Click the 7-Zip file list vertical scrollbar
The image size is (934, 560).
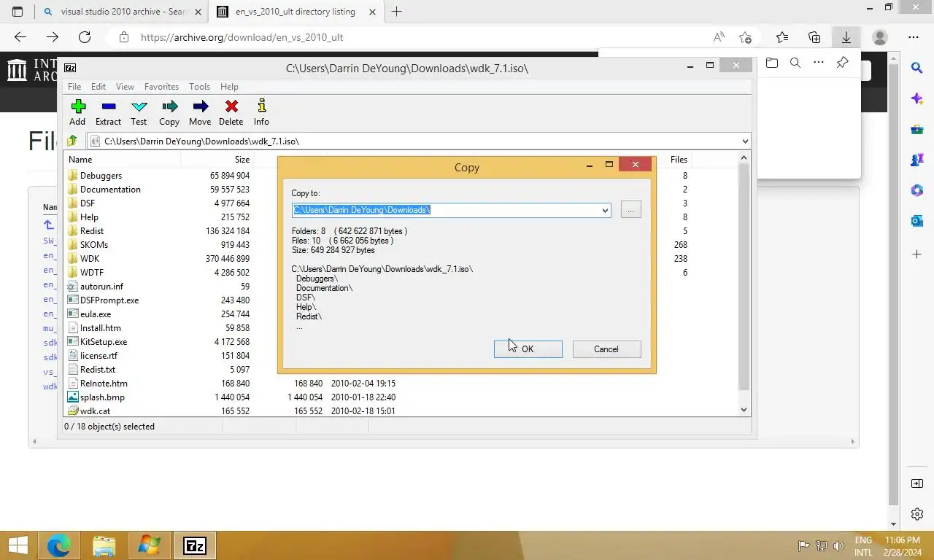pyautogui.click(x=744, y=277)
